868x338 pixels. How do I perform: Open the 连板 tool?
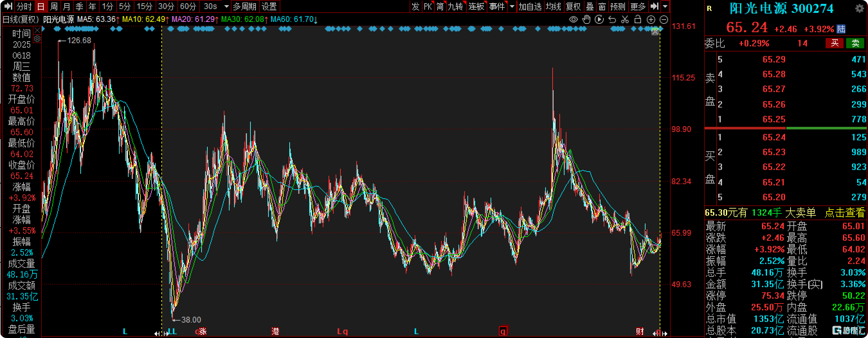[476, 6]
